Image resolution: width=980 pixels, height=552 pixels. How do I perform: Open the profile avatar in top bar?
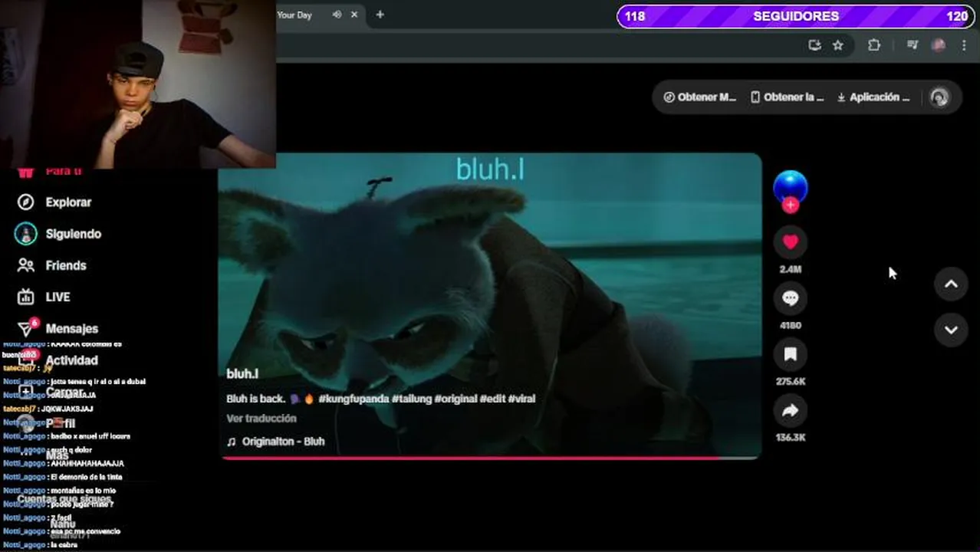[939, 97]
